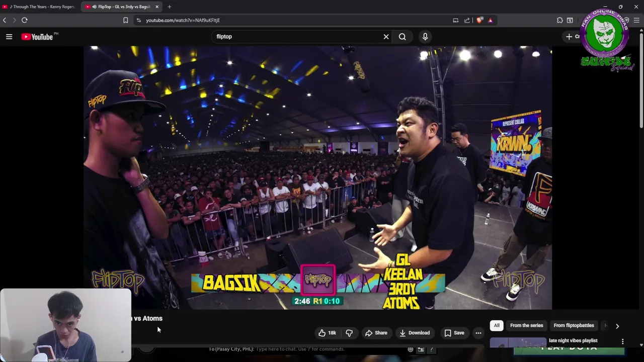Click the youtube.com address bar URL
Viewport: 644px width, 362px height.
tap(183, 20)
